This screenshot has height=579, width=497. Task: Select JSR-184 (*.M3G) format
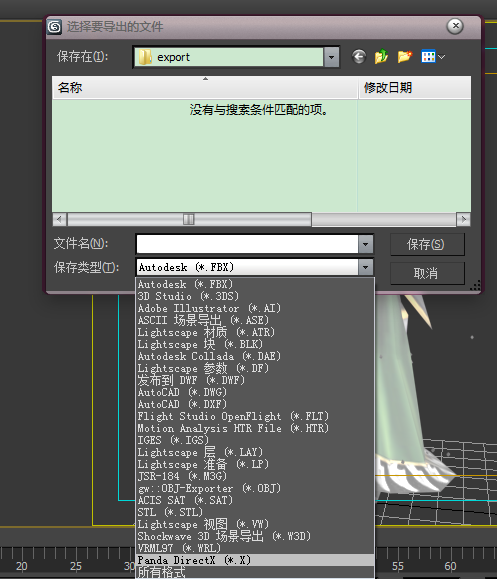[255, 476]
